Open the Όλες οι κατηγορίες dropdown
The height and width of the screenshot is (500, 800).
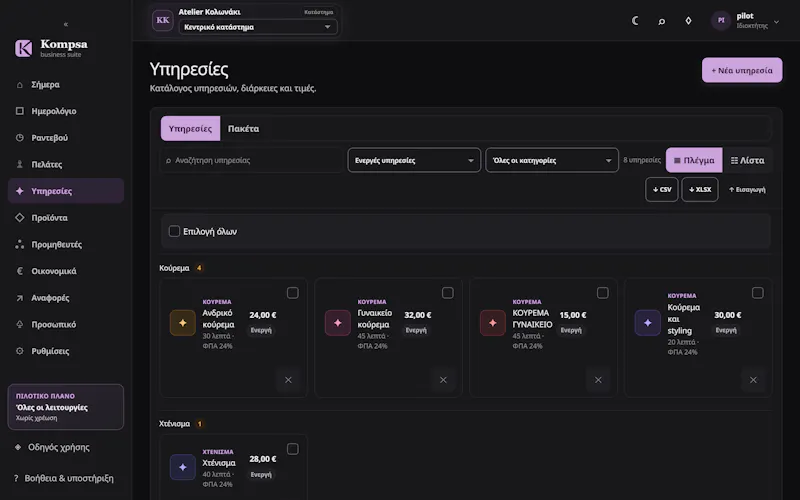pyautogui.click(x=552, y=160)
